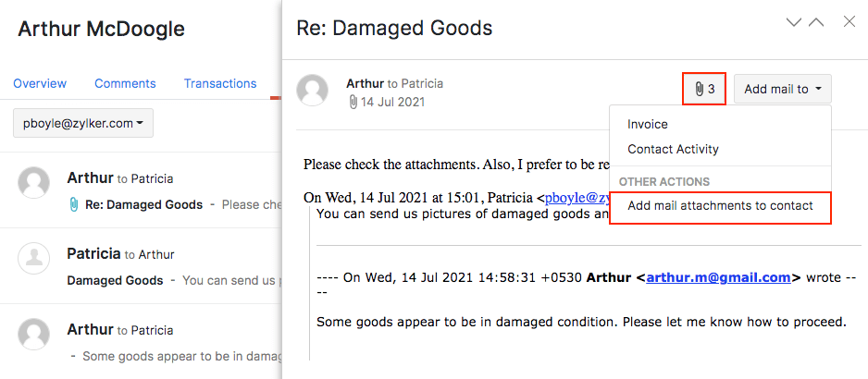Open the Damaged Goods mail from Patricia
The width and height of the screenshot is (868, 379).
pos(116,280)
